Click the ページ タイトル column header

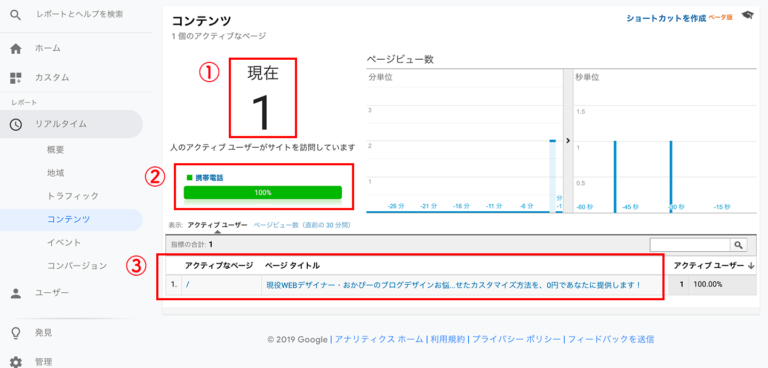(x=292, y=266)
